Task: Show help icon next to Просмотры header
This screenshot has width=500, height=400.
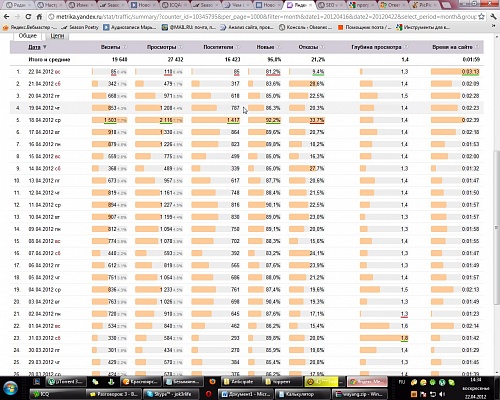Action: point(180,47)
